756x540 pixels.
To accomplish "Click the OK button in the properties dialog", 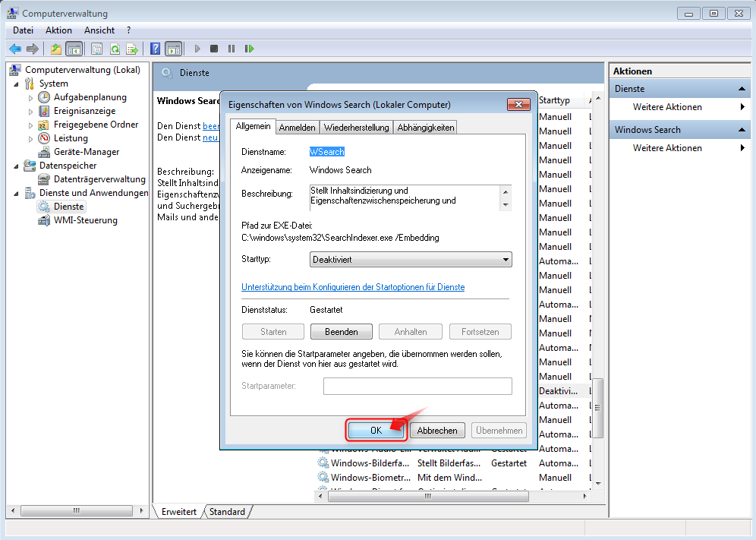I will [376, 430].
